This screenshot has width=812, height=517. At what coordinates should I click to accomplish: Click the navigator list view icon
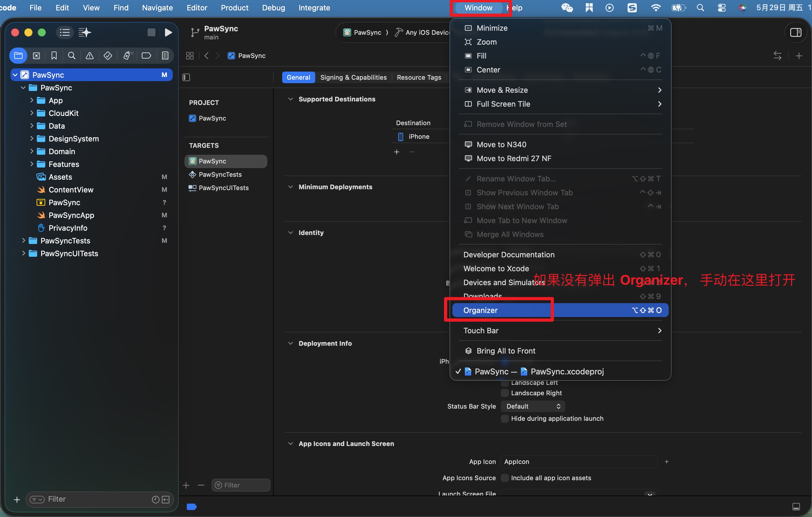[65, 32]
